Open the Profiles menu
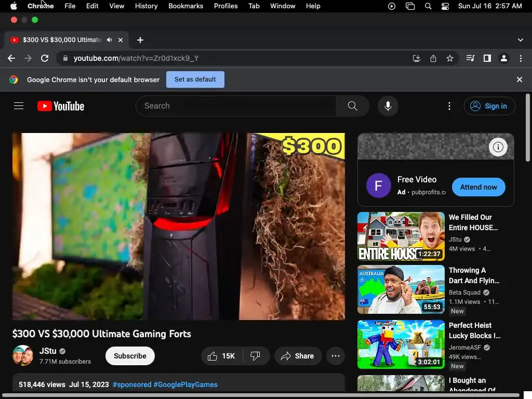The image size is (532, 399). tap(225, 6)
